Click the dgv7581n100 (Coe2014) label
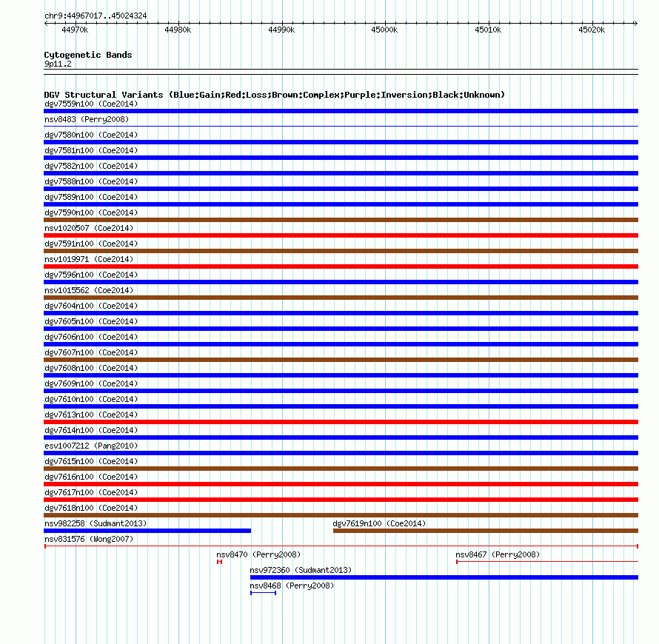This screenshot has width=659, height=644. pyautogui.click(x=91, y=150)
